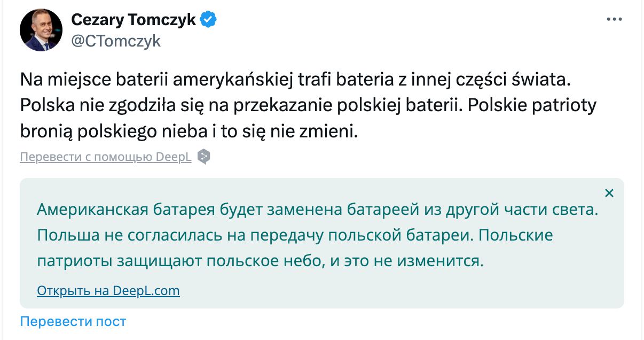644x340 pixels.
Task: Click the DeepL hexagon logo icon
Action: [203, 157]
